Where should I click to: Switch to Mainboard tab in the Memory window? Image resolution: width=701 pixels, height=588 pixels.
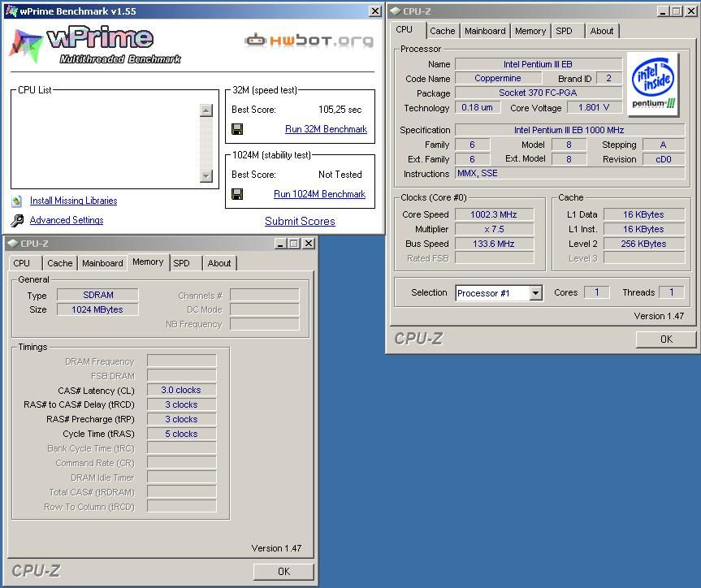click(102, 263)
